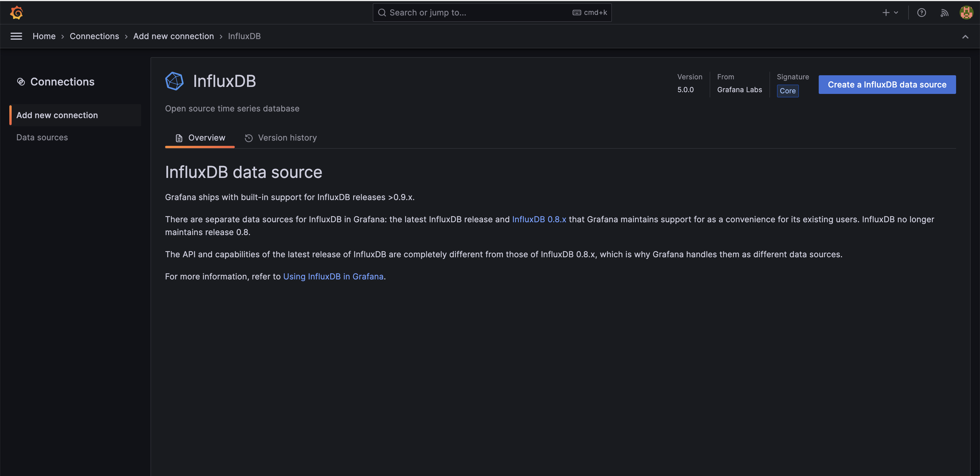Click Create a InfluxDB data source button
980x476 pixels.
(887, 85)
